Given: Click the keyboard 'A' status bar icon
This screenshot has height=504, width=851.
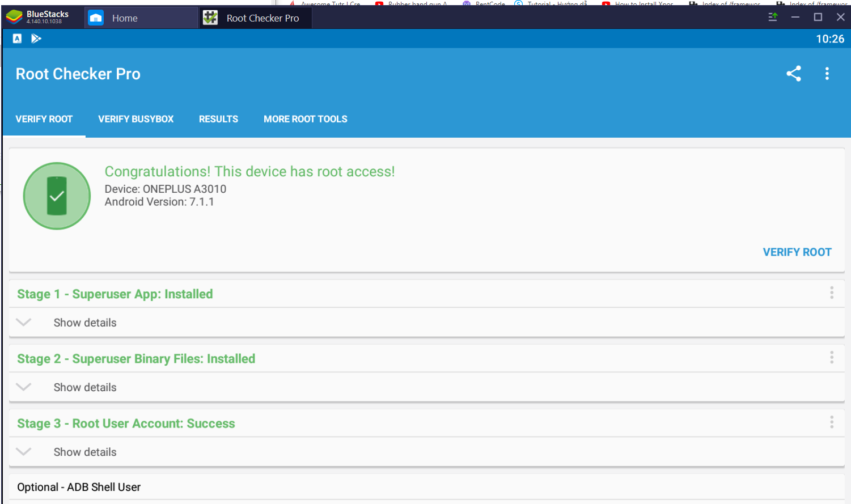Looking at the screenshot, I should pos(18,39).
